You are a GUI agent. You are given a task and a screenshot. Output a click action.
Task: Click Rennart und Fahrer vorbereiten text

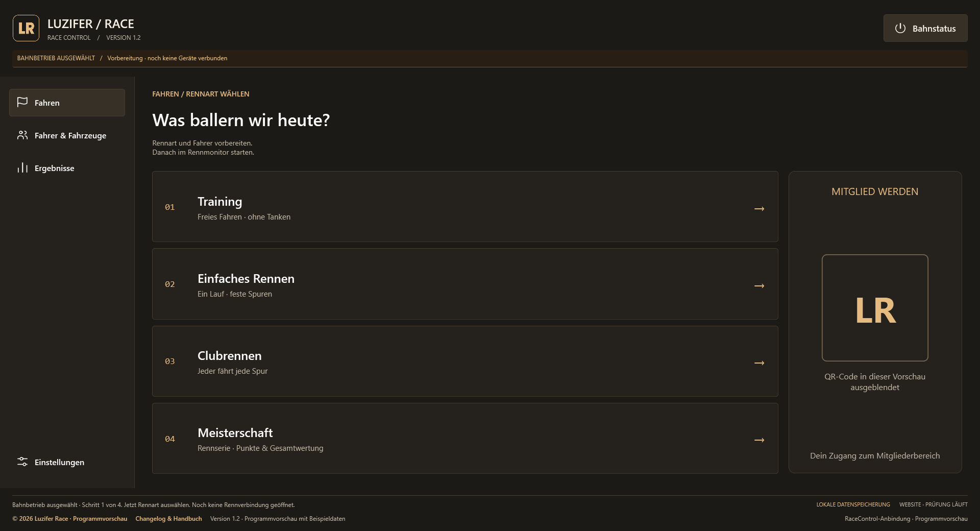[x=202, y=143]
